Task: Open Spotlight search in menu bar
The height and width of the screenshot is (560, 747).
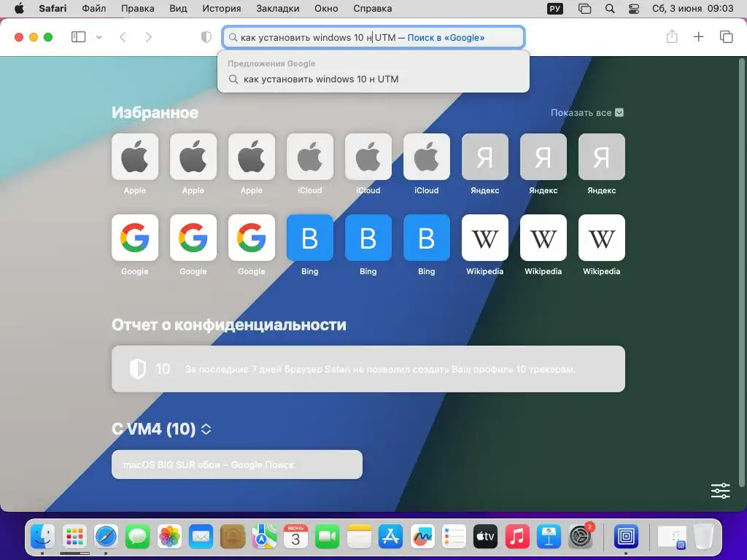Action: (x=610, y=9)
